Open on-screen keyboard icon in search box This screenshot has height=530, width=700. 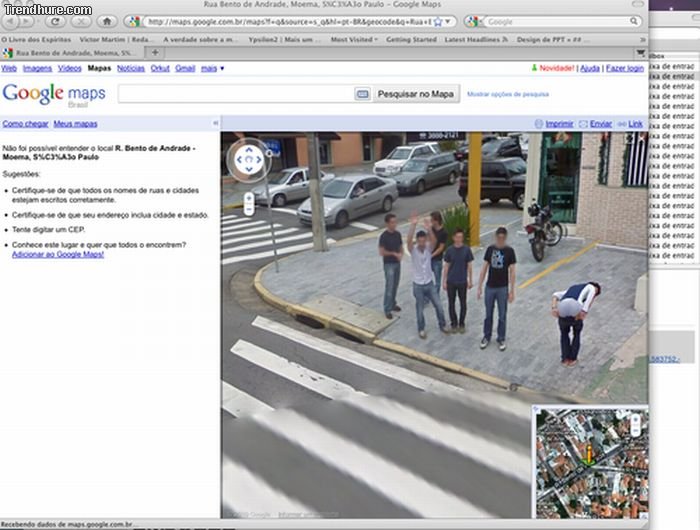point(362,94)
